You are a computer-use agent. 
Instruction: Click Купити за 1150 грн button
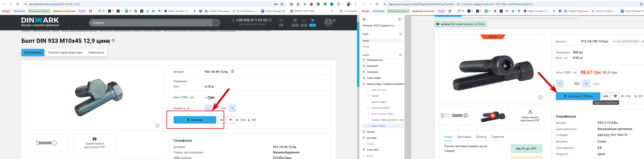[578, 96]
